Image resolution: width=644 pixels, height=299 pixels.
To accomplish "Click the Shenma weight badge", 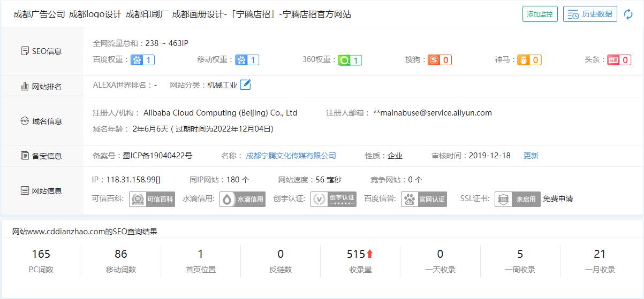I will click(529, 60).
